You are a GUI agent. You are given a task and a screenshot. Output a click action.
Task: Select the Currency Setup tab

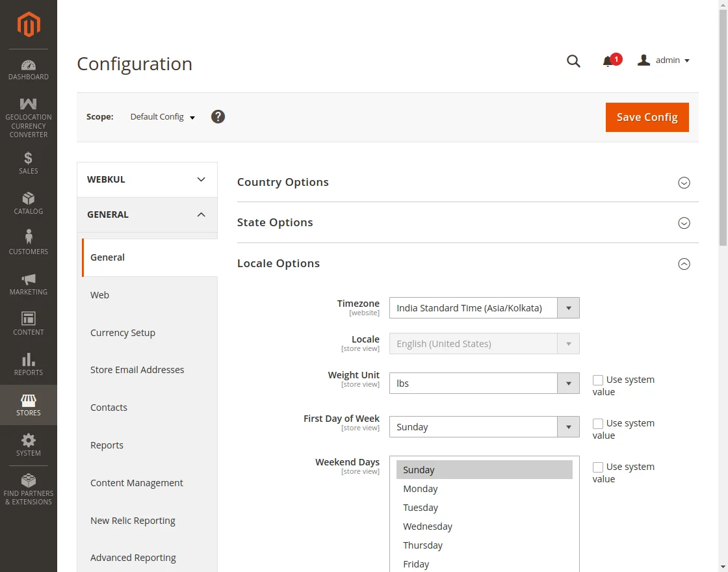[x=123, y=333]
